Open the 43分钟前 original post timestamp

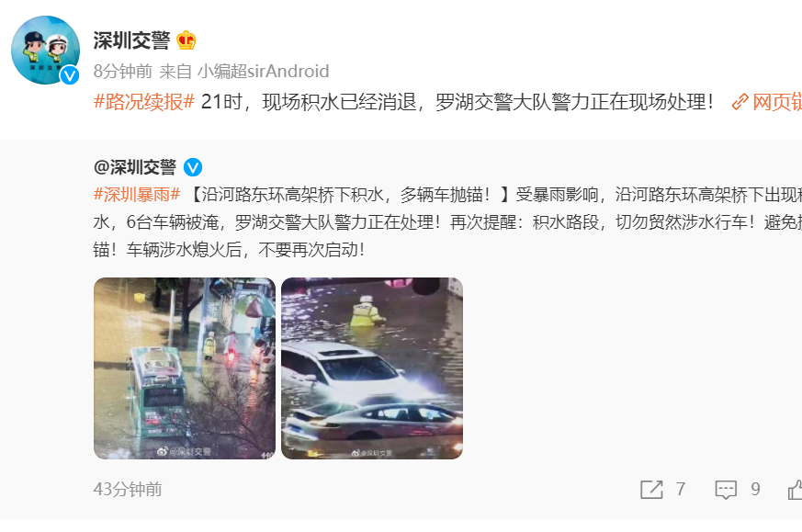click(128, 490)
